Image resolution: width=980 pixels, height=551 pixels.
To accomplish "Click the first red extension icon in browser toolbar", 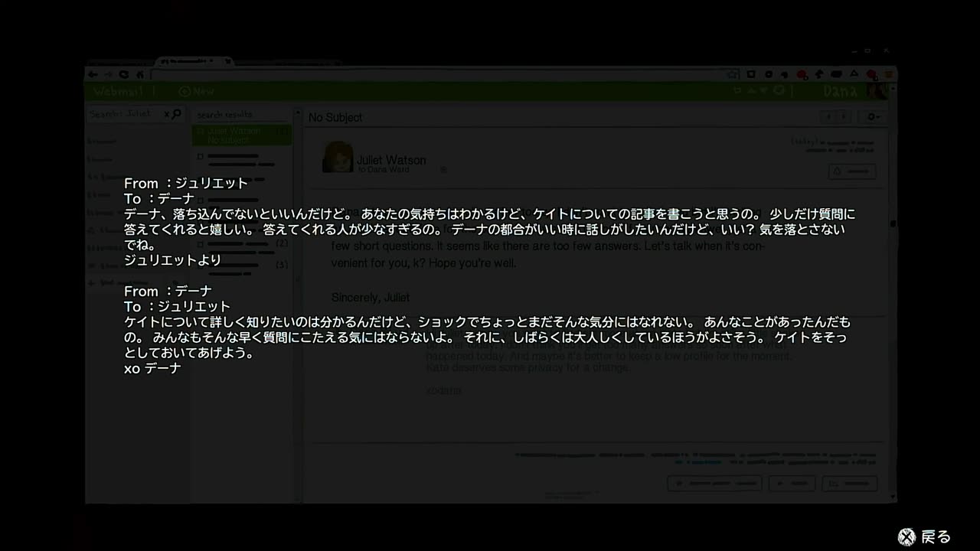I will pyautogui.click(x=802, y=74).
